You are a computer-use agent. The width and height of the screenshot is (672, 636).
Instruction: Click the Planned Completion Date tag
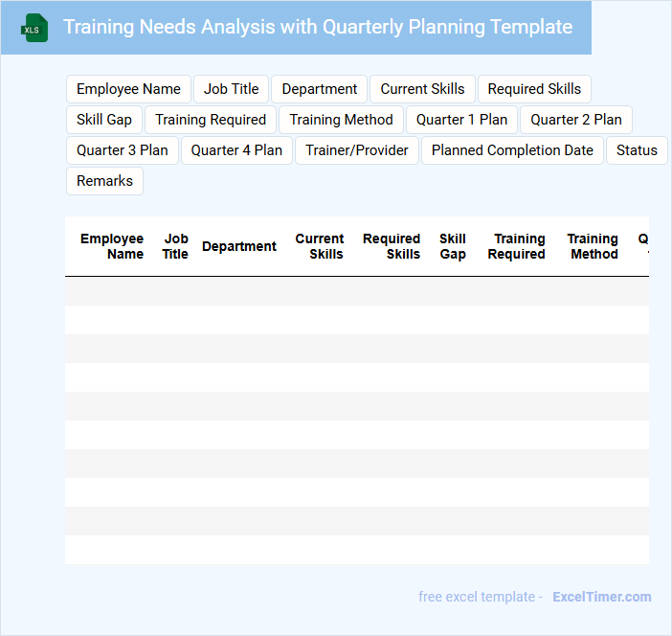pos(512,150)
